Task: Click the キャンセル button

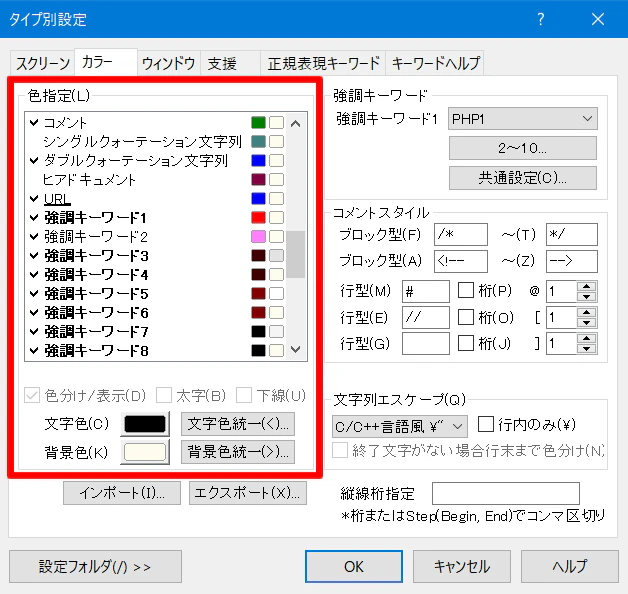Action: click(x=462, y=566)
